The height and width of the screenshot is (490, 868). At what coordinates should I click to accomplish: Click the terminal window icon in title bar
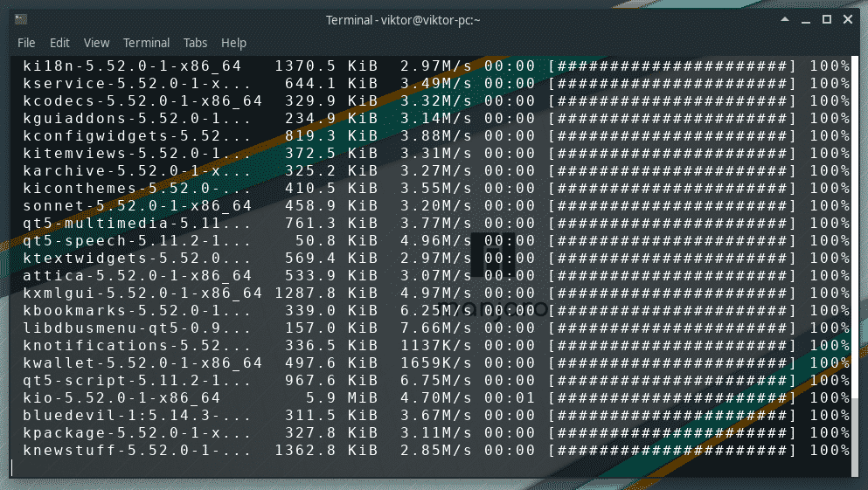(21, 20)
